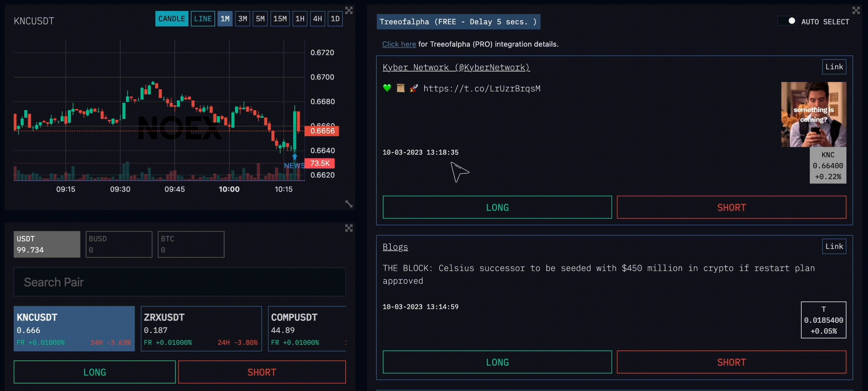Select the ZRXUSDT pair card
Viewport: 868px width, 391px height.
(x=201, y=329)
